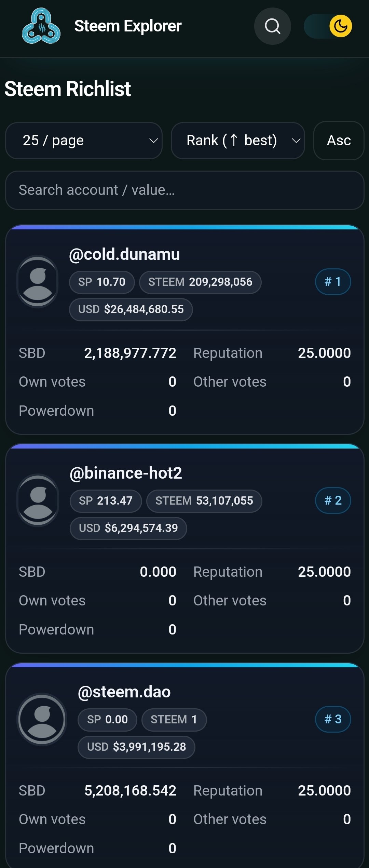Open the @steem.dao account link
Image resolution: width=369 pixels, height=868 pixels.
click(x=124, y=692)
